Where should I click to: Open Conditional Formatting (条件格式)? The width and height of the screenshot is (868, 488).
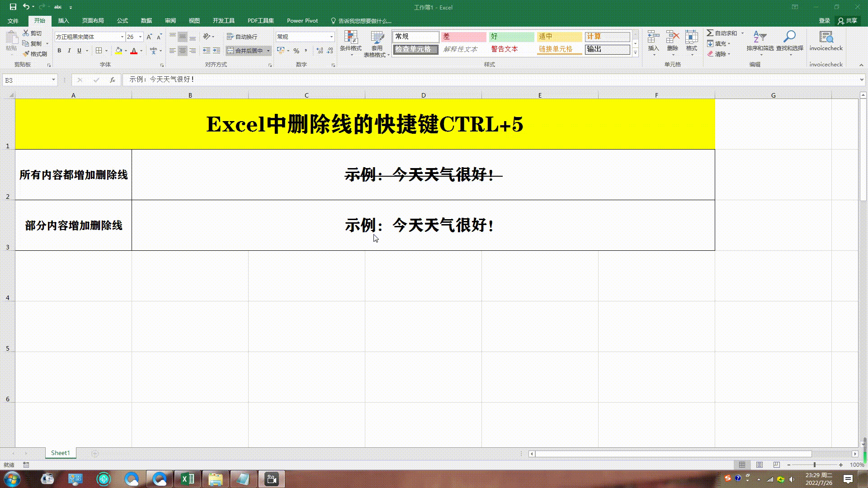351,43
